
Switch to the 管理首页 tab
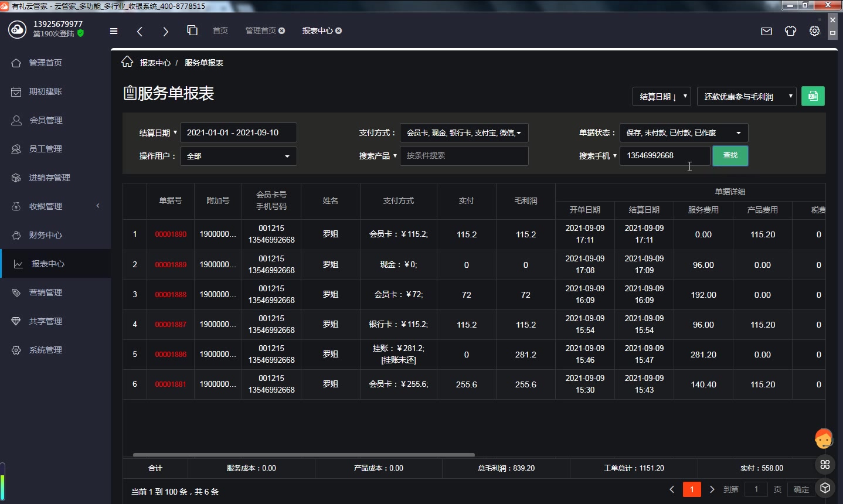click(260, 30)
